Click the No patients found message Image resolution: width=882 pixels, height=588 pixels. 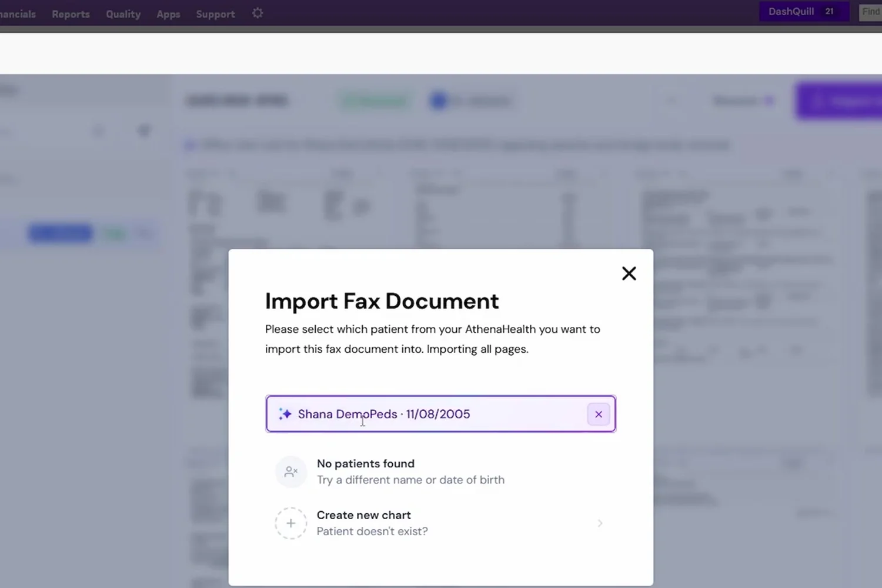pyautogui.click(x=366, y=463)
